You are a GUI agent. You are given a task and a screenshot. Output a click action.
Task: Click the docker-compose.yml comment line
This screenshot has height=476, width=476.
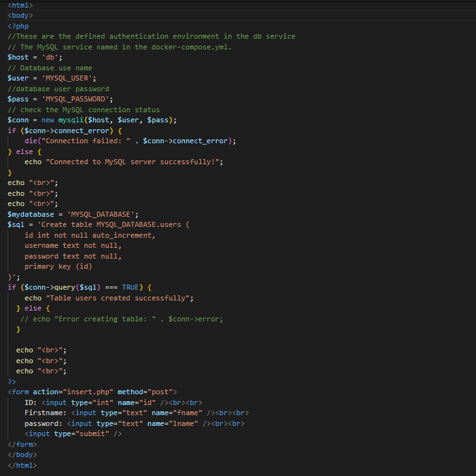click(x=120, y=47)
